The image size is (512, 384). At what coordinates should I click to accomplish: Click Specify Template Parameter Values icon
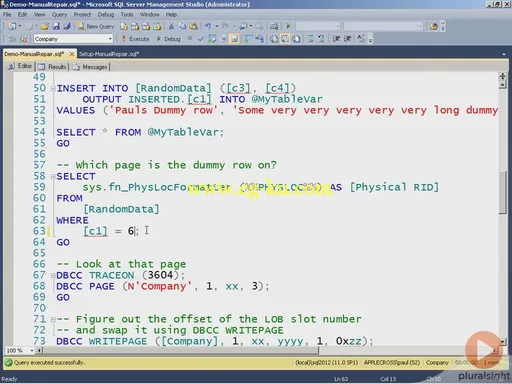click(361, 39)
